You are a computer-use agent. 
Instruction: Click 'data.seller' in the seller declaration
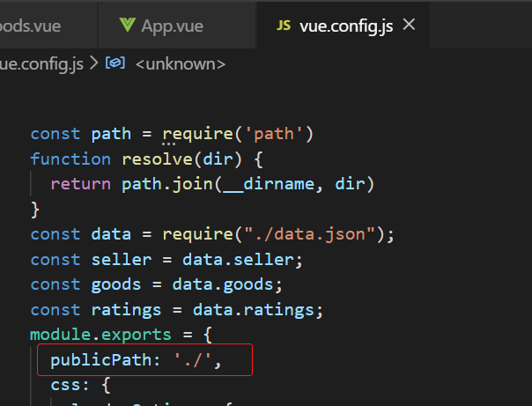pyautogui.click(x=238, y=260)
